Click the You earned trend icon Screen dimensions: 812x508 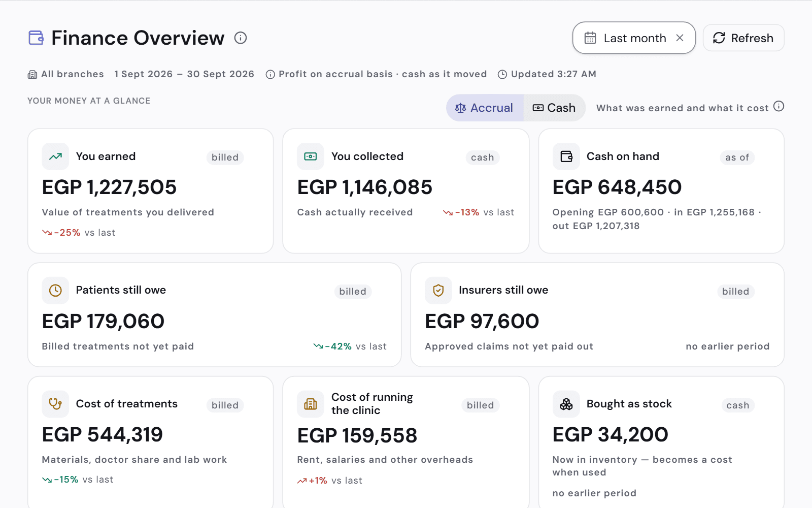(x=55, y=156)
